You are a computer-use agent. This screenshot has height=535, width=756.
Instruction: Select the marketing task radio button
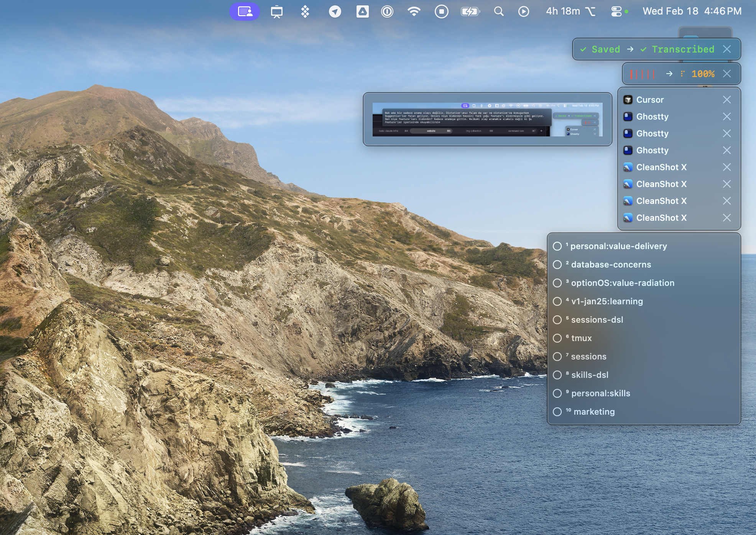(558, 412)
